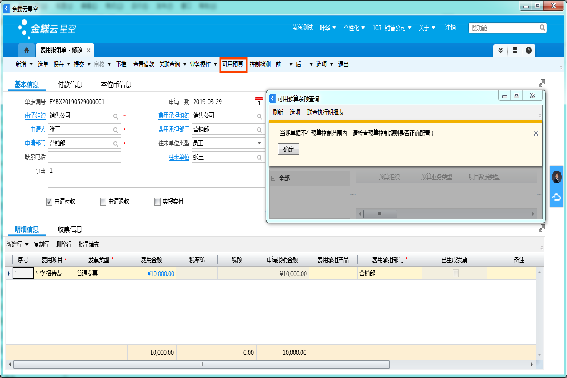The width and height of the screenshot is (567, 378).
Task: Open the 新增行 dropdown arrow above the grid
Action: 27,245
